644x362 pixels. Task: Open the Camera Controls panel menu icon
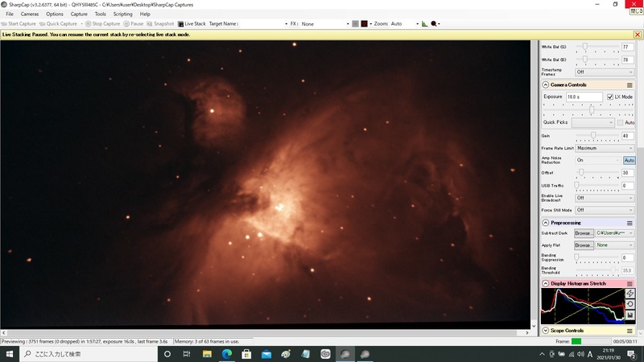(630, 85)
